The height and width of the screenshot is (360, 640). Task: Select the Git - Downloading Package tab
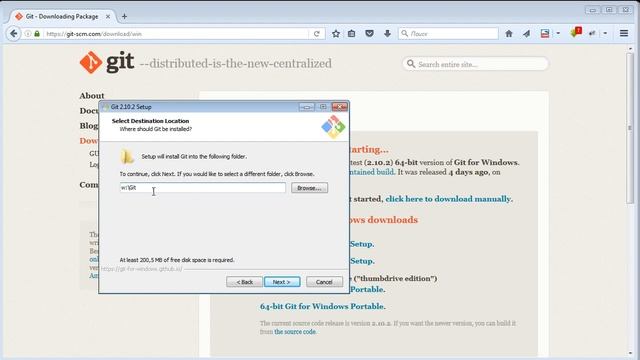pyautogui.click(x=62, y=16)
